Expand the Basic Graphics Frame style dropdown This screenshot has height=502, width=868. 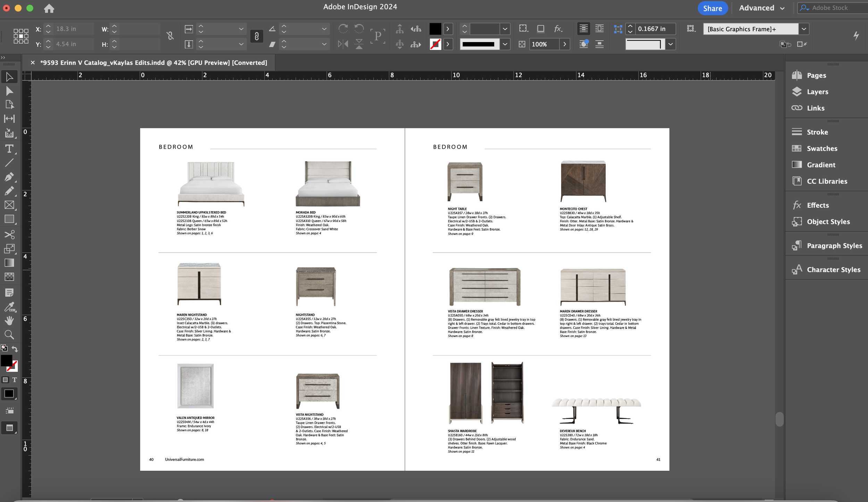(x=804, y=29)
